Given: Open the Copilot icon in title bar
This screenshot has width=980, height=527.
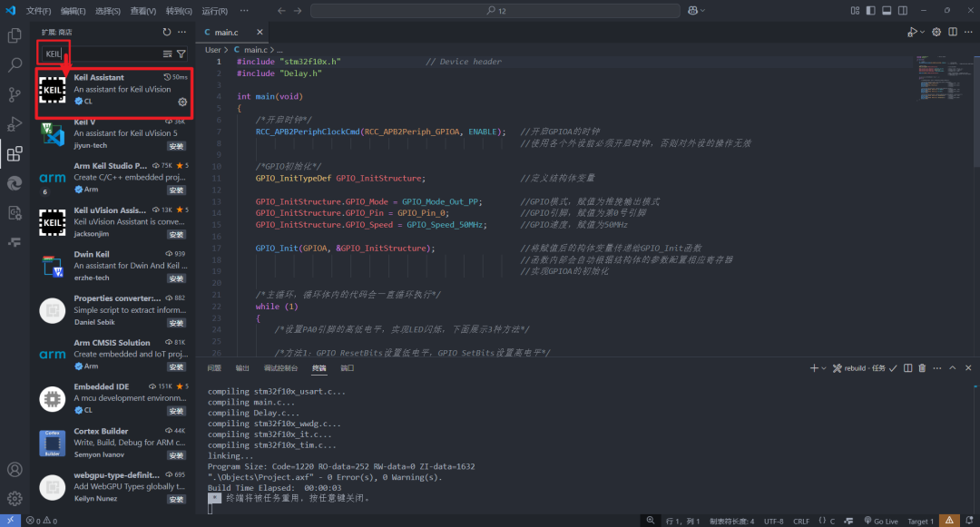Looking at the screenshot, I should click(x=692, y=11).
